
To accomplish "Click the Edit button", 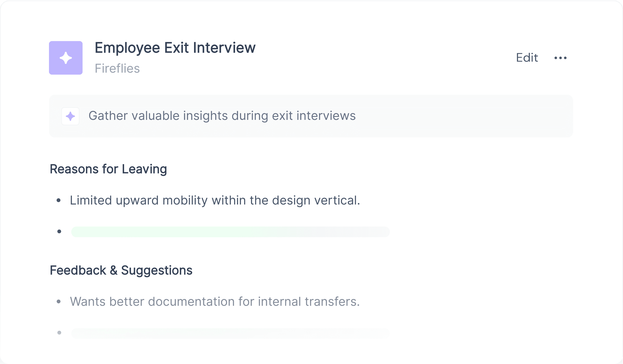I will (x=527, y=58).
